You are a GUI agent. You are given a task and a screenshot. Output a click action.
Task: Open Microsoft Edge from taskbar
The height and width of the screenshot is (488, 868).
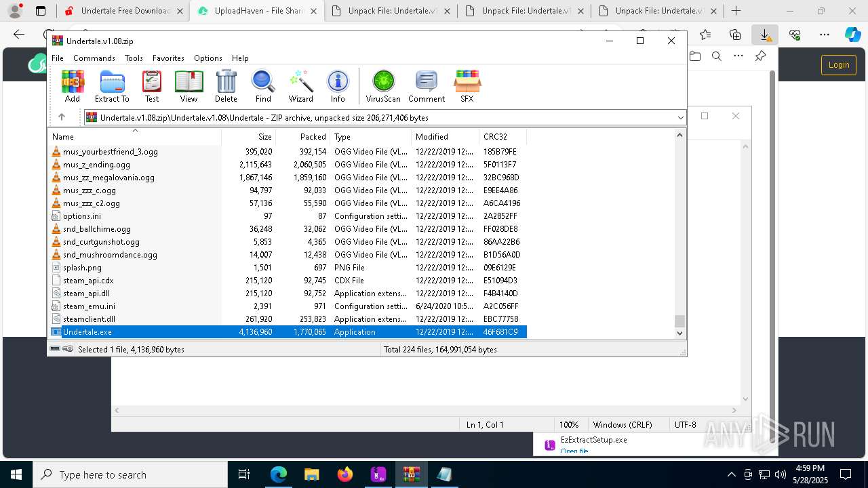tap(279, 474)
